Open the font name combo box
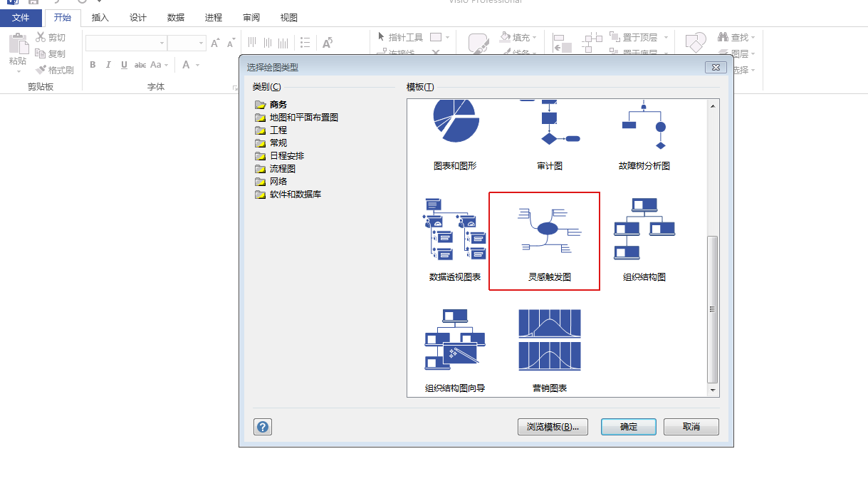The image size is (868, 481). [x=126, y=43]
